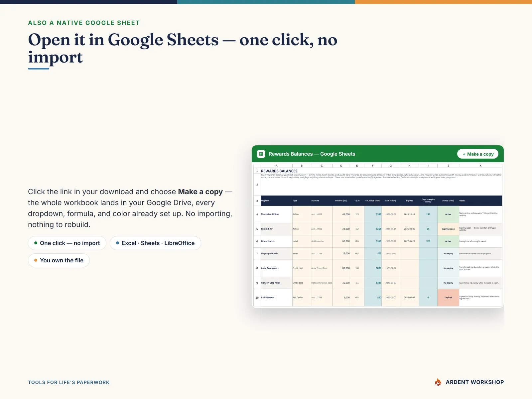Click the 'Excel · Sheets · LibreOffice' chip
This screenshot has height=399, width=532.
pos(155,243)
